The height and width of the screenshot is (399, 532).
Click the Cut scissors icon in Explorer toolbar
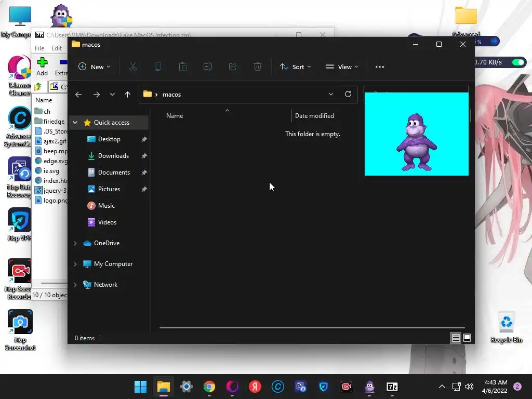click(133, 67)
